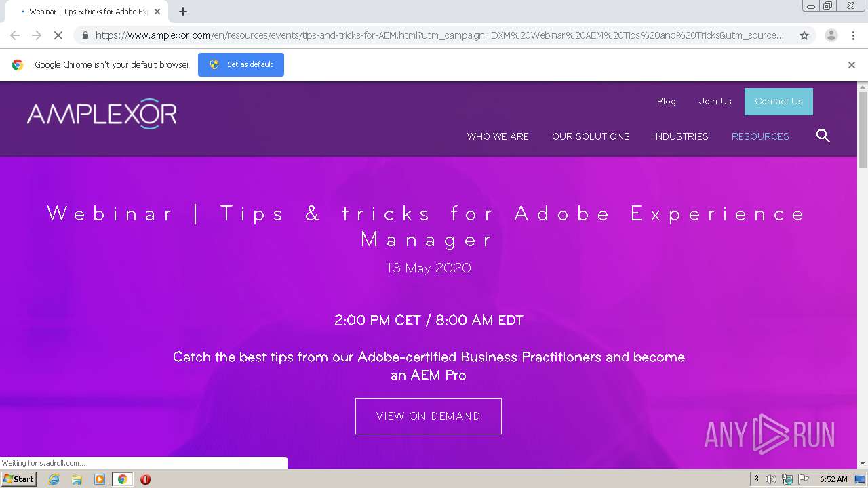Open a new browser tab
The height and width of the screenshot is (488, 868).
pyautogui.click(x=183, y=12)
